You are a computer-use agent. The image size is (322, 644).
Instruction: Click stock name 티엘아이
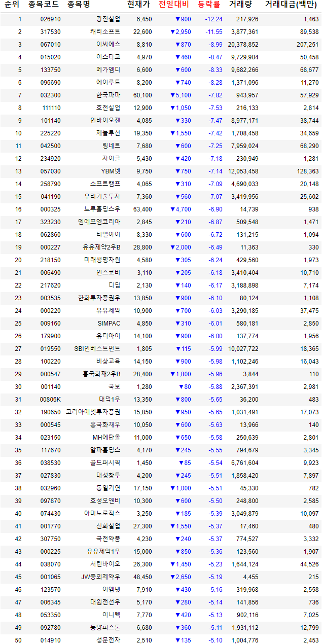[x=108, y=235]
